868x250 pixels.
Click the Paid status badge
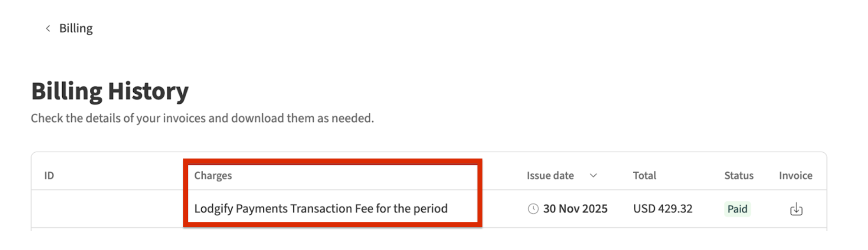[x=737, y=209]
